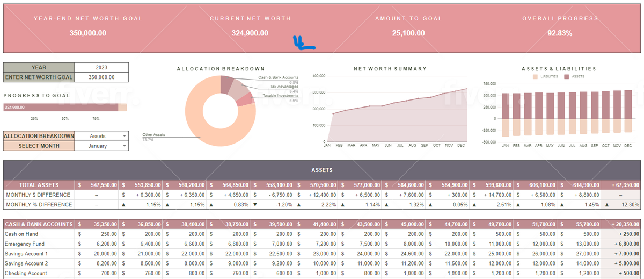Select the Savings Account 2 change + 5,800.00

(621, 263)
